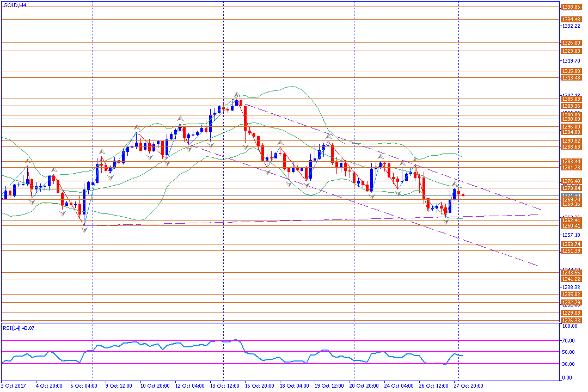Click the 1315.88 resistance level label
Screen dimensions: 588x392
click(x=571, y=71)
